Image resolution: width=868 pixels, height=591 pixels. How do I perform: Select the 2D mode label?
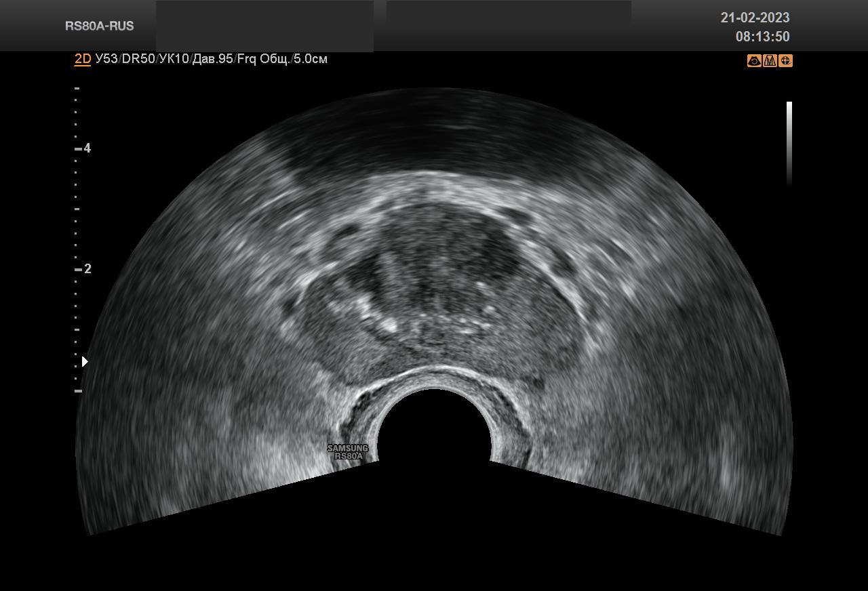83,59
